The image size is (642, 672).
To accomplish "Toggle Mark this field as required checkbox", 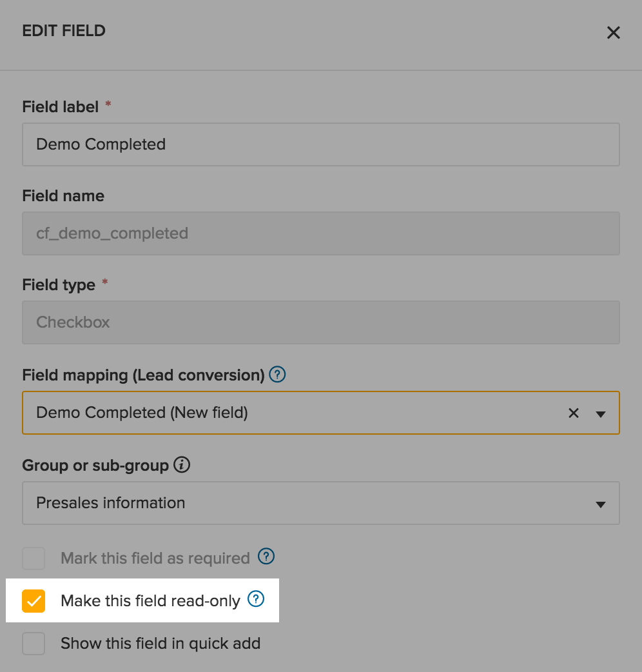I will (x=34, y=558).
